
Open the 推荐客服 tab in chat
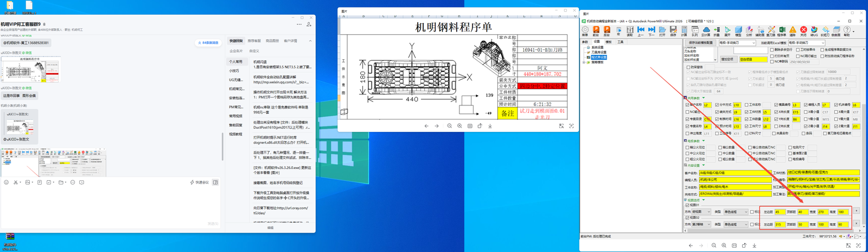pyautogui.click(x=254, y=41)
